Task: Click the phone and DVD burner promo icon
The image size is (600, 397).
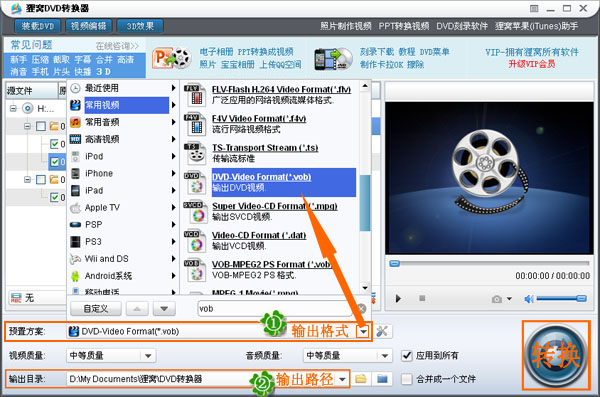Action: coord(333,59)
